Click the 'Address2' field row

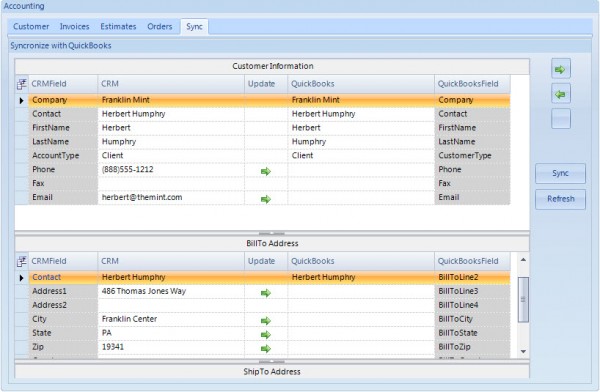(x=63, y=305)
